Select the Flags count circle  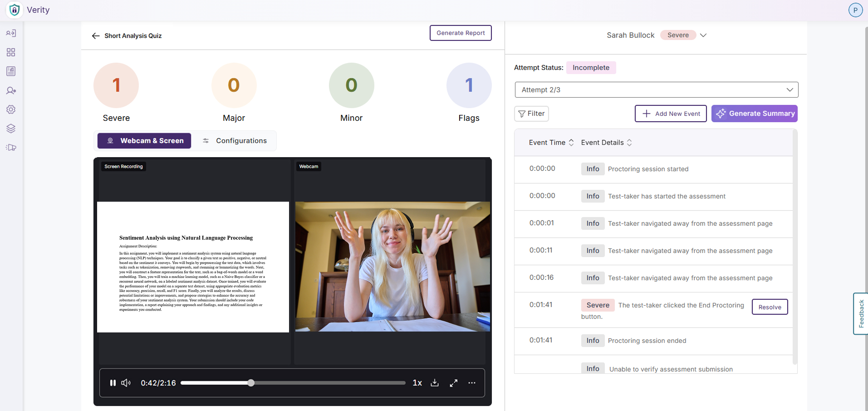point(469,85)
